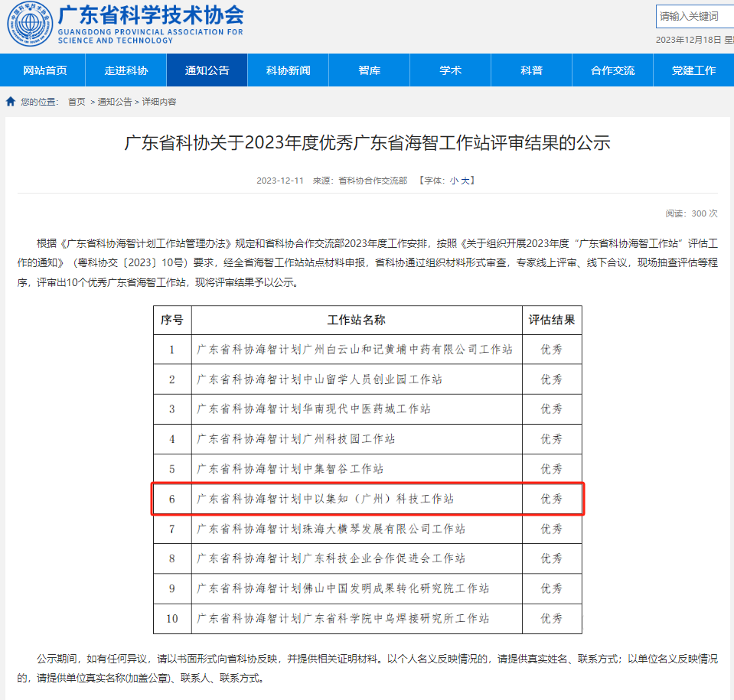This screenshot has height=700, width=734.
Task: Click the association globe logo emblem
Action: (x=30, y=24)
